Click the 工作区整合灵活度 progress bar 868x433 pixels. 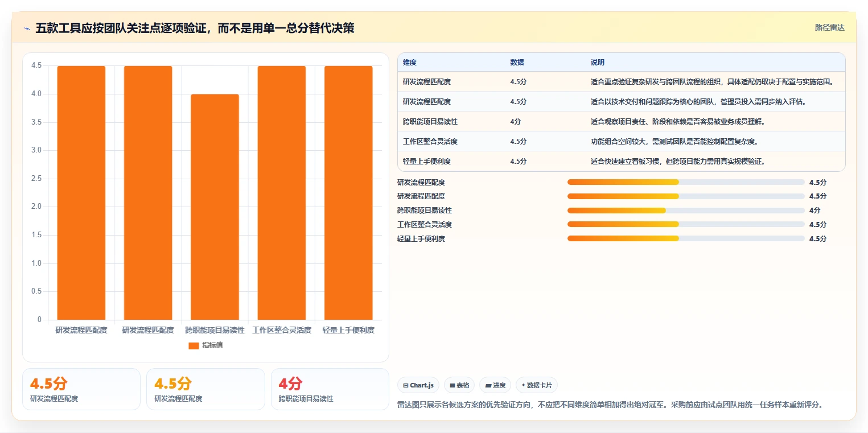pyautogui.click(x=686, y=225)
